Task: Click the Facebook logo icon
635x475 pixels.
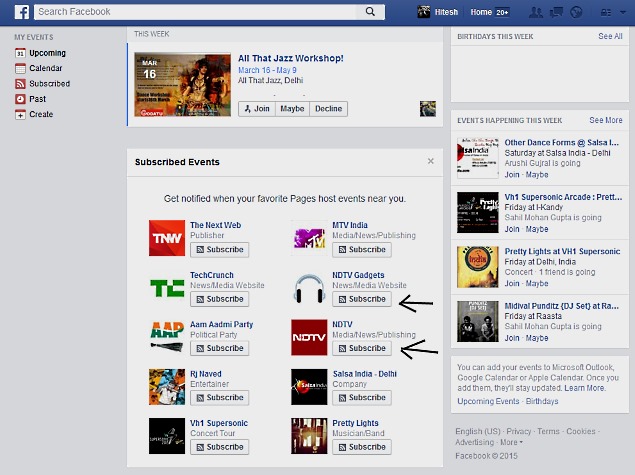Action: 22,12
